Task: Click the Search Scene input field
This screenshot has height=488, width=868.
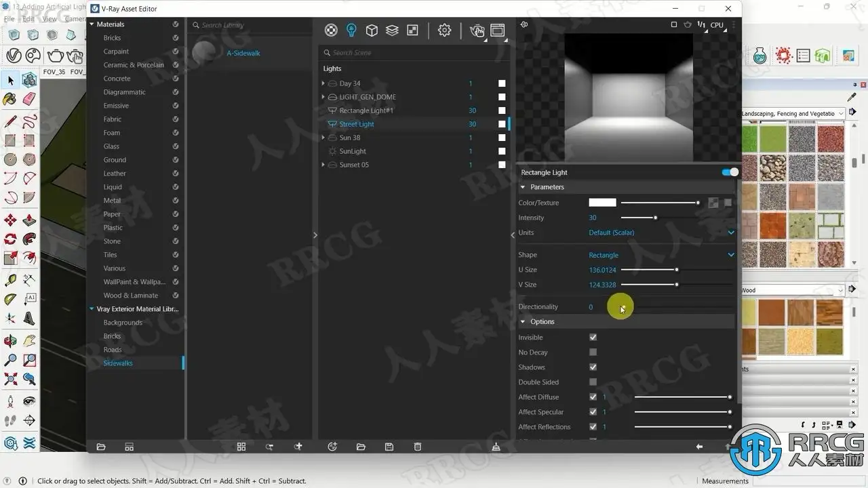Action: coord(414,53)
